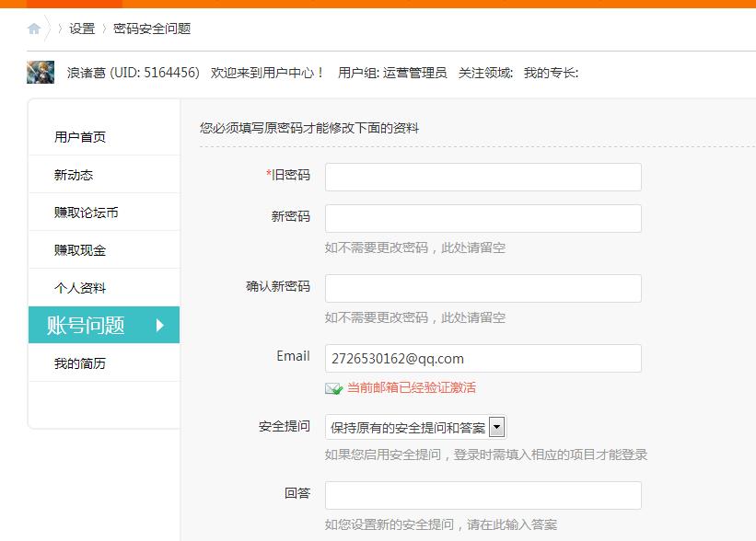The height and width of the screenshot is (541, 756).
Task: Go to 新动态 in sidebar
Action: pyautogui.click(x=74, y=175)
